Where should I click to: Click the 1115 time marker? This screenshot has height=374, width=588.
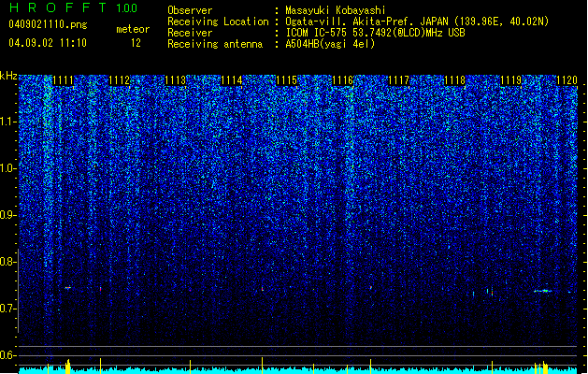[x=286, y=80]
